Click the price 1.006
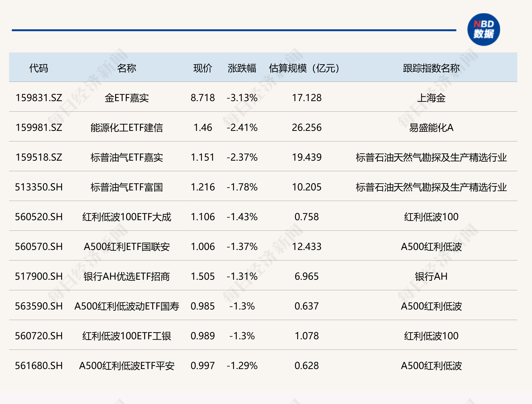The height and width of the screenshot is (404, 532). click(203, 247)
